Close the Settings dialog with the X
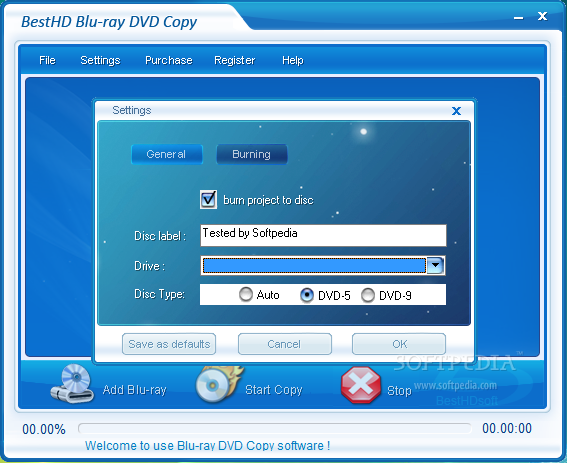The width and height of the screenshot is (567, 463). click(456, 111)
